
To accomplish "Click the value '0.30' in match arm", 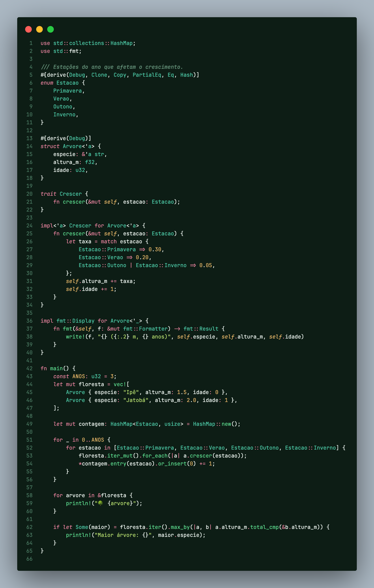I will [155, 249].
